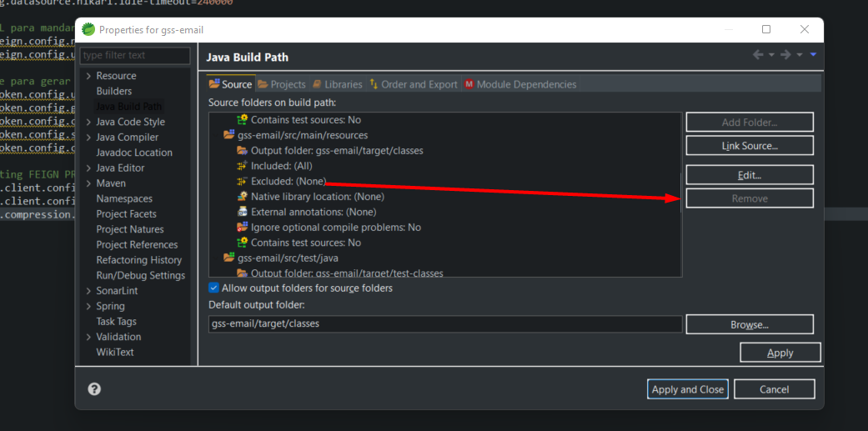Toggle Allow output folders for source folders
Screen dimensions: 868x431
[214, 288]
